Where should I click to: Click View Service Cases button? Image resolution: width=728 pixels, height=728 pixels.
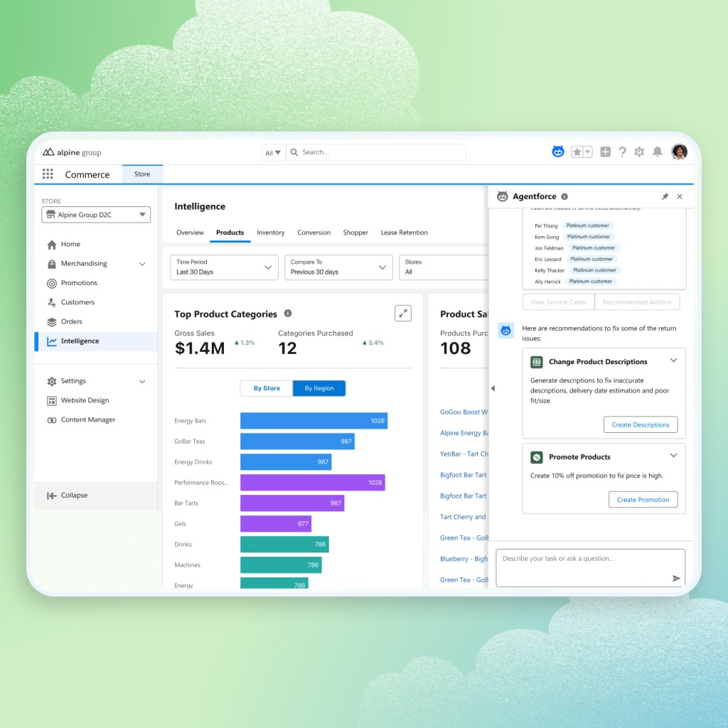558,301
